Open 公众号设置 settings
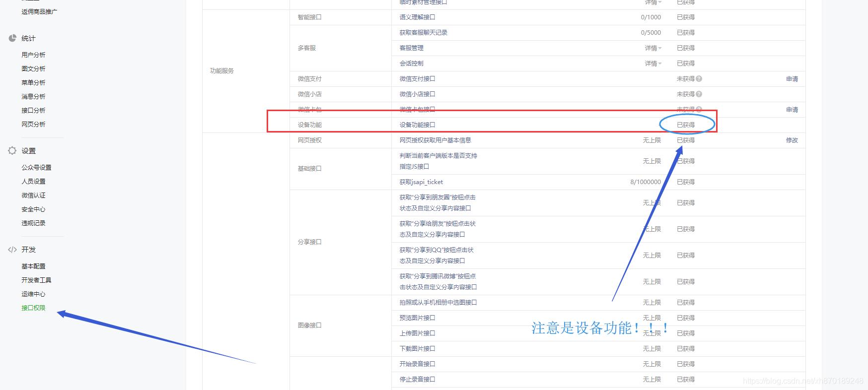 [x=36, y=167]
